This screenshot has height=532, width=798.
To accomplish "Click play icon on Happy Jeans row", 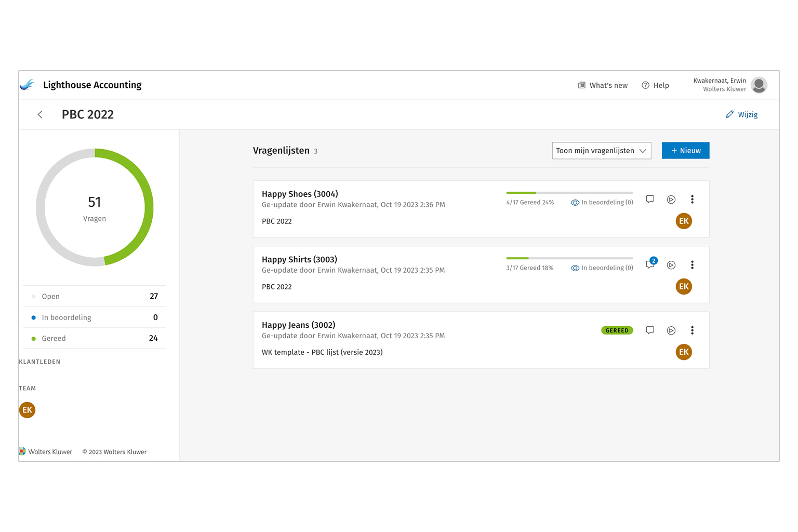I will (671, 330).
